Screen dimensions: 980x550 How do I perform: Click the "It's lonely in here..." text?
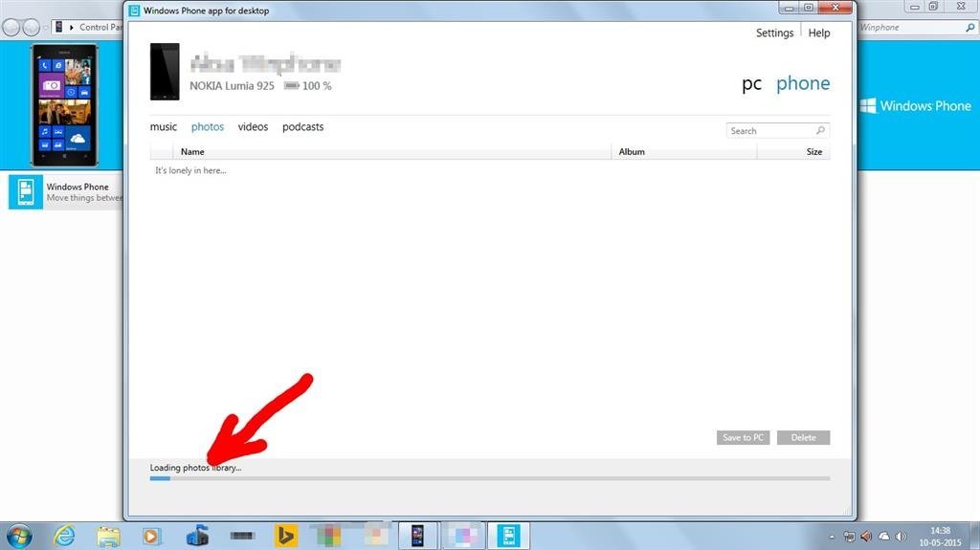tap(190, 170)
